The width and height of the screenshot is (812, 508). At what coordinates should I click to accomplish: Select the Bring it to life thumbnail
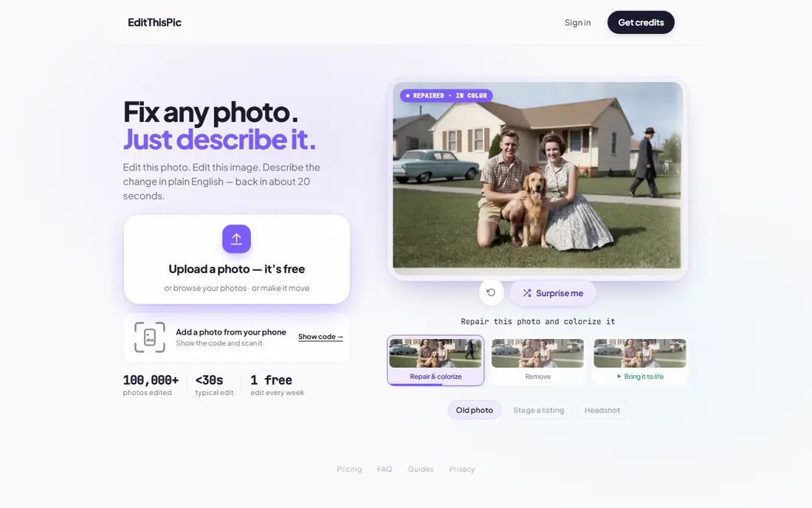pyautogui.click(x=640, y=360)
